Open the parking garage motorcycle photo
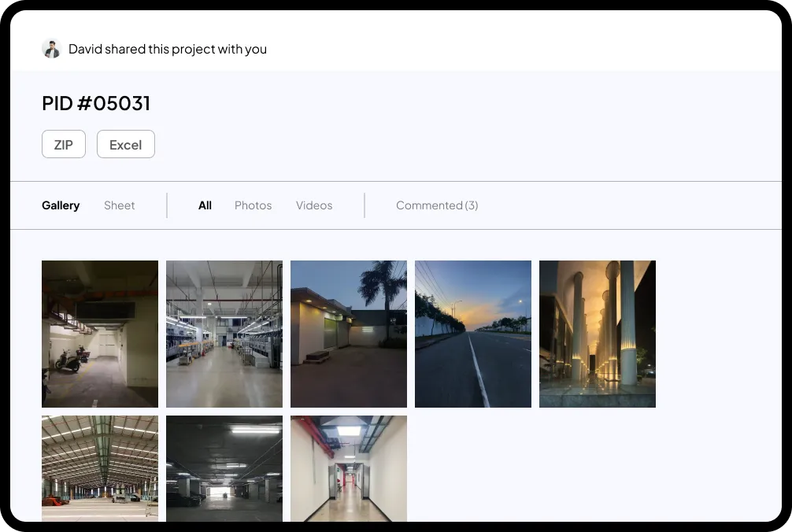The height and width of the screenshot is (532, 792). (100, 334)
